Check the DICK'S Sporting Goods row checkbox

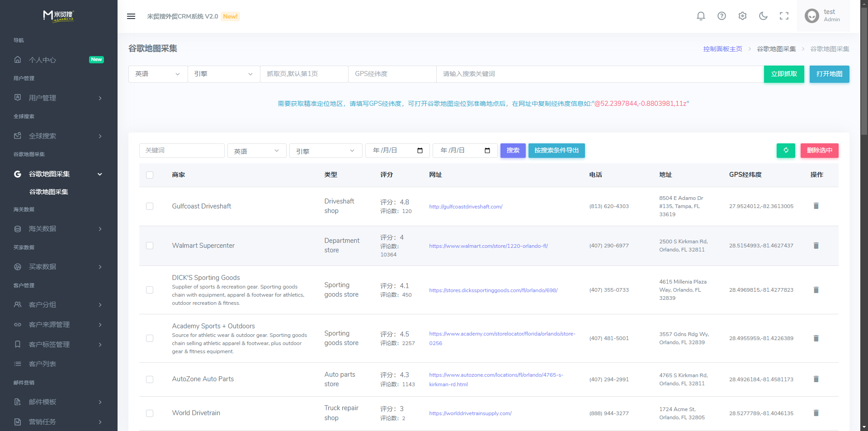tap(150, 290)
